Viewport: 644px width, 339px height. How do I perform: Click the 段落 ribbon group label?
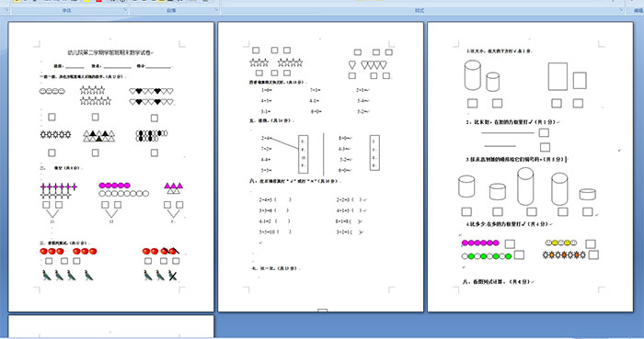(171, 11)
